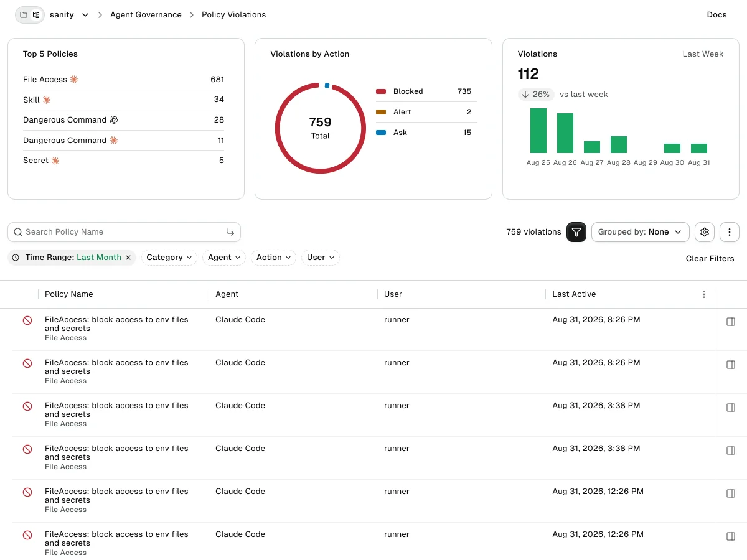The image size is (747, 560).
Task: Click the Aug 25 bar in Violations chart
Action: (538, 131)
